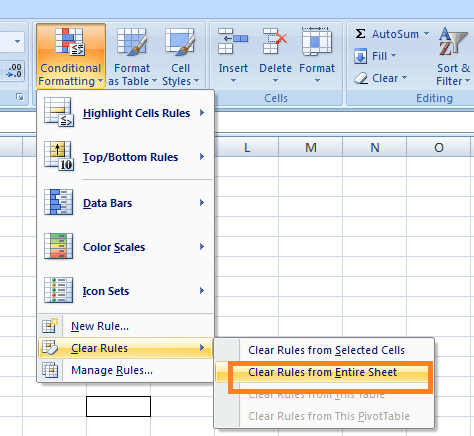
Task: Open Cell Styles gallery
Action: 180,57
